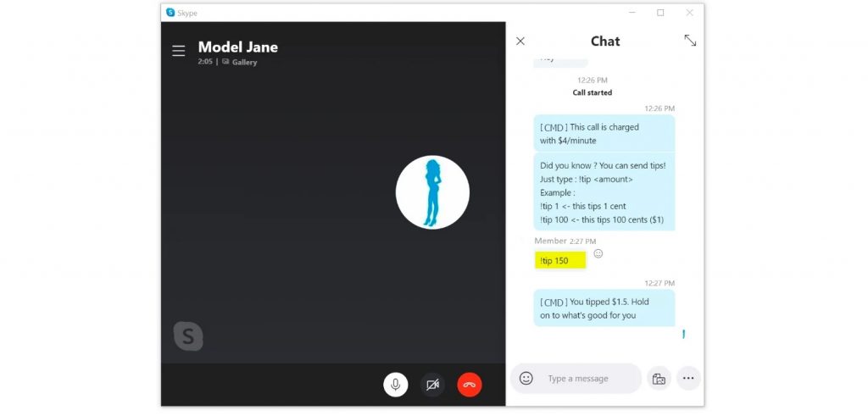
Task: Click the add media file icon
Action: tap(659, 379)
